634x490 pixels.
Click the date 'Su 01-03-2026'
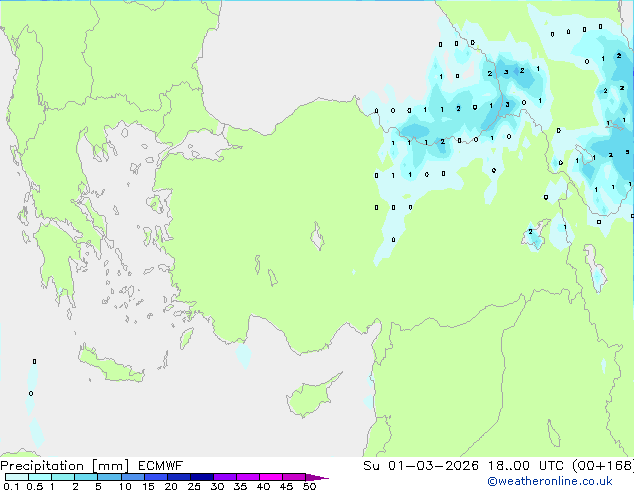pyautogui.click(x=421, y=466)
